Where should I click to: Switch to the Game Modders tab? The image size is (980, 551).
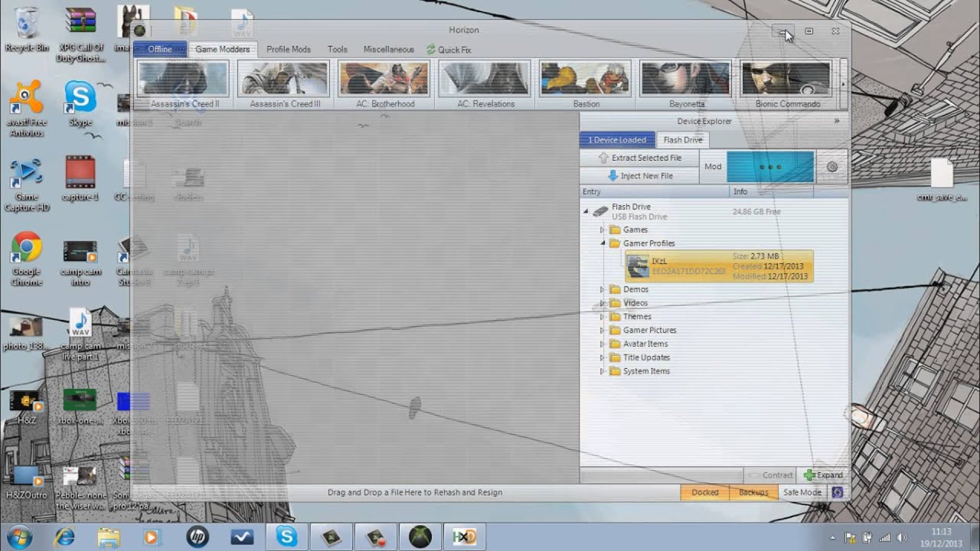(223, 50)
